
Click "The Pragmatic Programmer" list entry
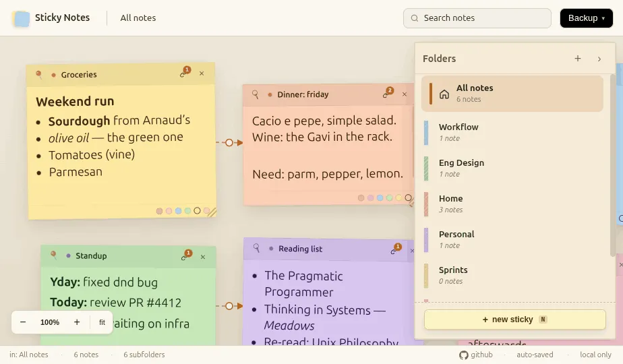[303, 284]
